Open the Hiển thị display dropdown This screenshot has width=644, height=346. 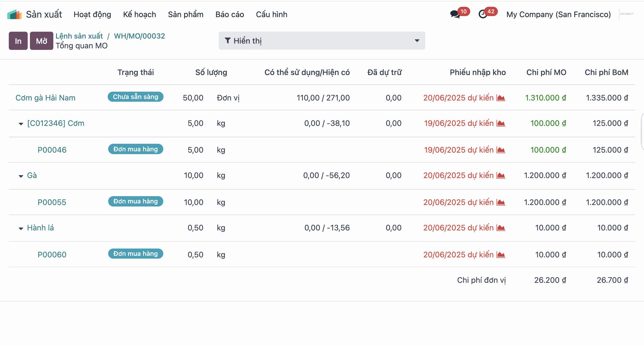(x=322, y=41)
